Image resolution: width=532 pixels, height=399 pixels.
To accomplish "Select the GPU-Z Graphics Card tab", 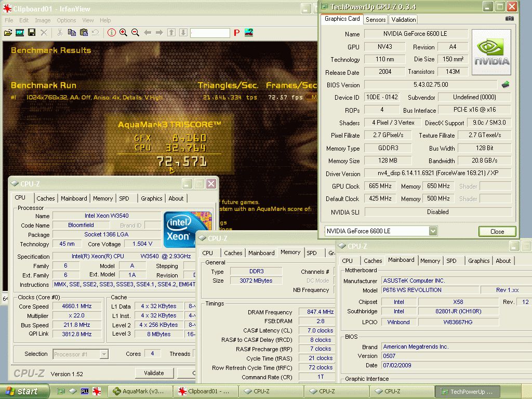I will (x=342, y=19).
